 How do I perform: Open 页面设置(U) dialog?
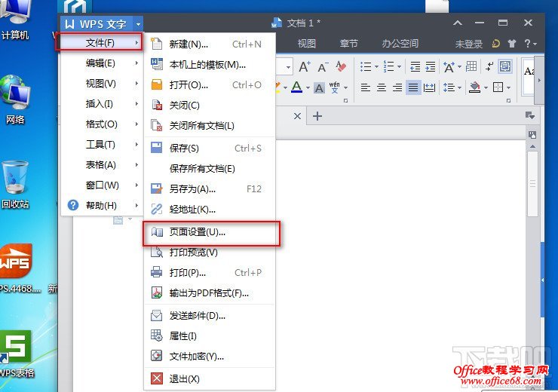pyautogui.click(x=210, y=232)
